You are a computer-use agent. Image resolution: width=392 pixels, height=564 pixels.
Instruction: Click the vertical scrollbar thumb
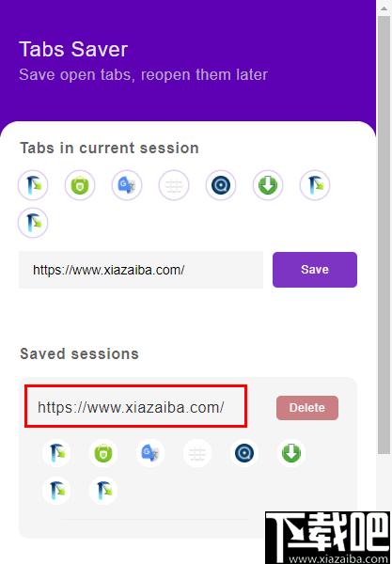pos(384,236)
